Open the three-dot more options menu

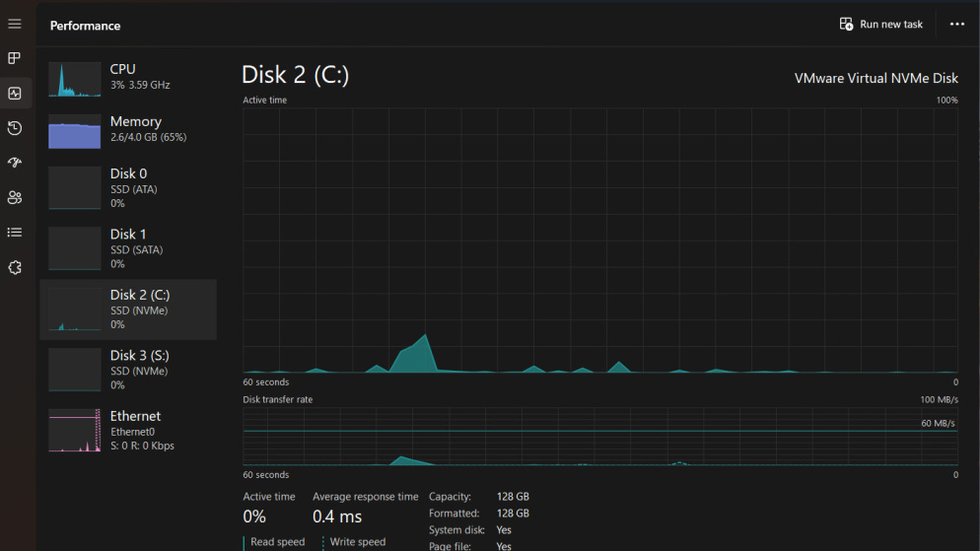pos(957,25)
